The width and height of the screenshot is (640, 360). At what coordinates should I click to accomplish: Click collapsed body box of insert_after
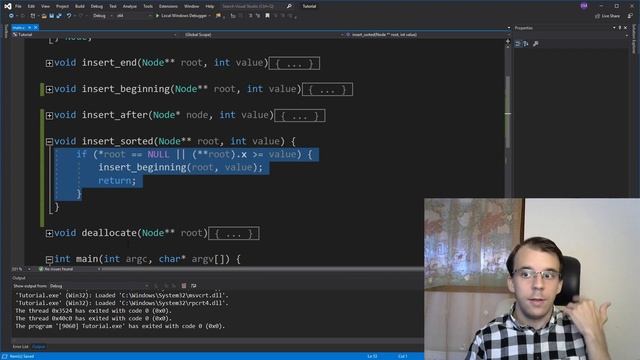tap(300, 116)
